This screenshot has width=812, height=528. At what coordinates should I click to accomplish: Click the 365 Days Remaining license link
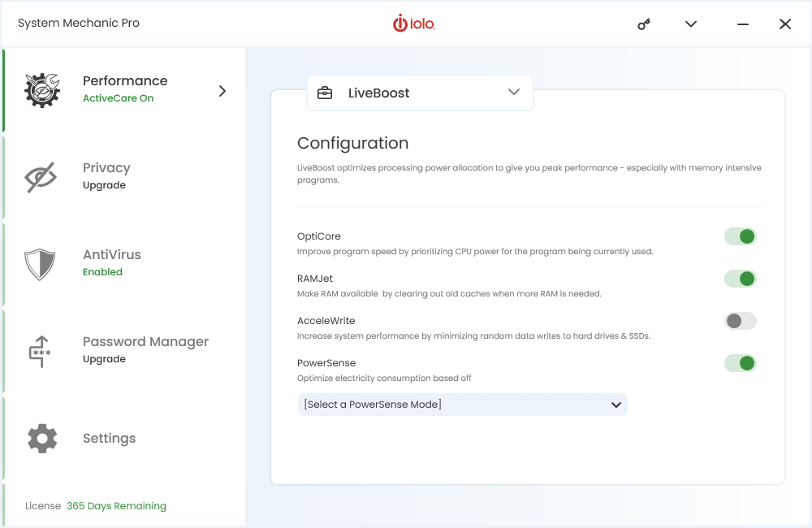point(116,505)
